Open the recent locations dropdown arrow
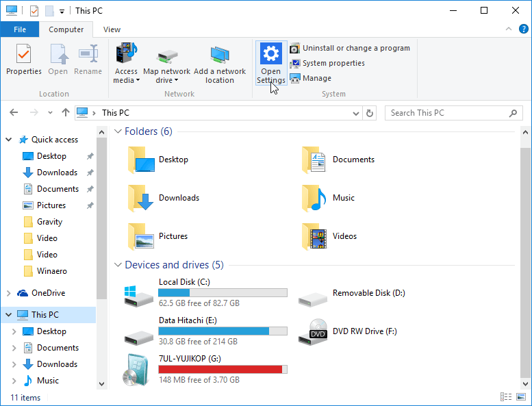The height and width of the screenshot is (406, 532). (x=50, y=112)
